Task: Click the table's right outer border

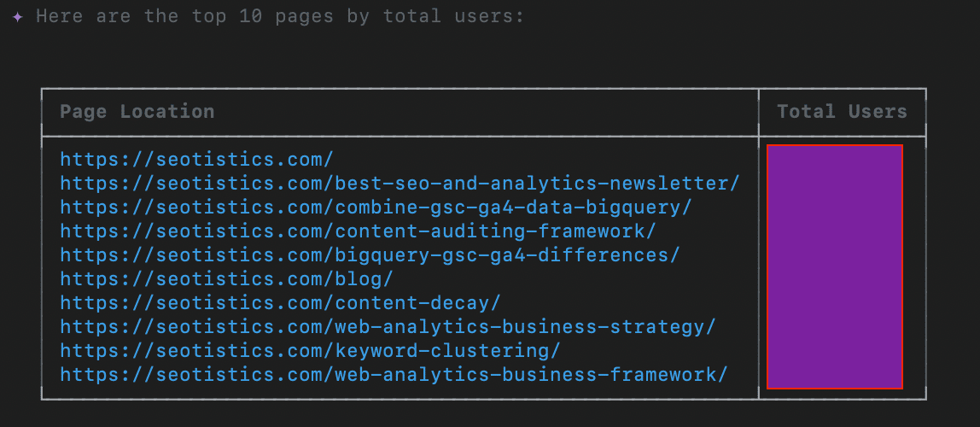Action: (x=926, y=256)
